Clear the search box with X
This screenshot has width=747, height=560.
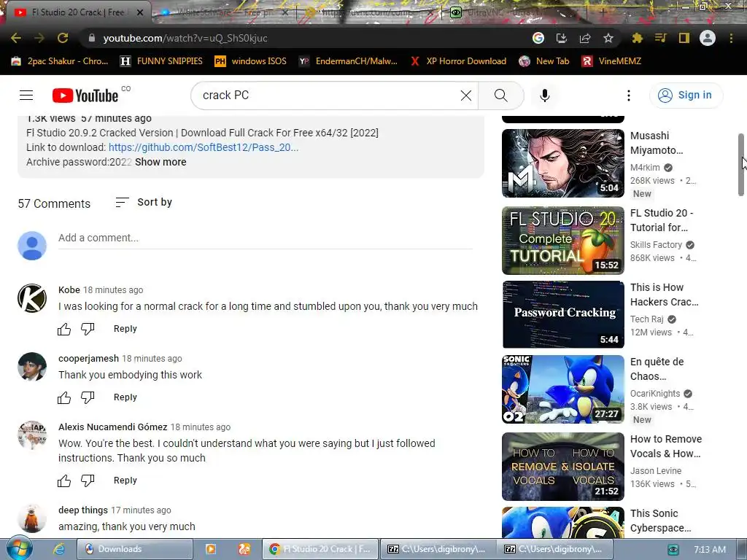(466, 96)
